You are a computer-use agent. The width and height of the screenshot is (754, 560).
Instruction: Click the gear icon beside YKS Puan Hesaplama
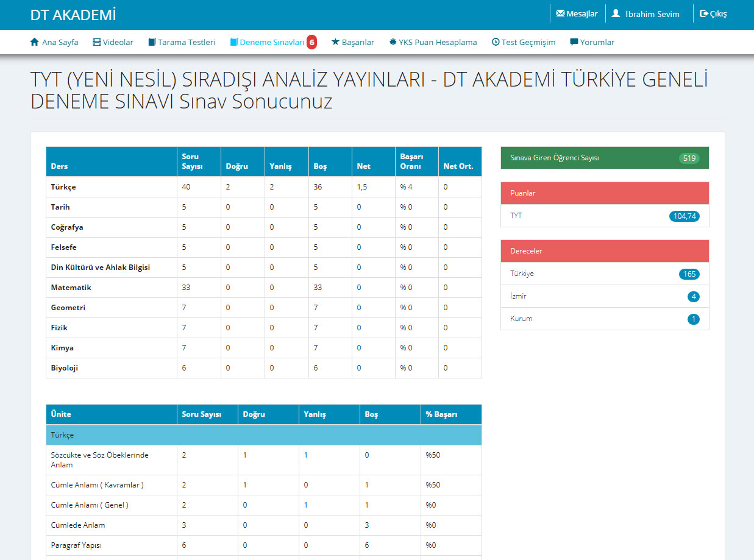pos(393,42)
